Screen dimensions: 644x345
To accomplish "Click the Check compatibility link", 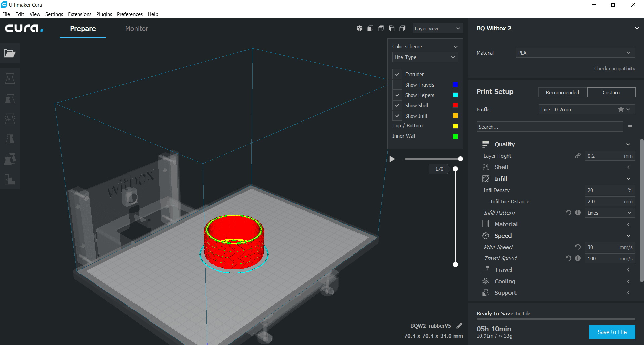I will coord(614,68).
